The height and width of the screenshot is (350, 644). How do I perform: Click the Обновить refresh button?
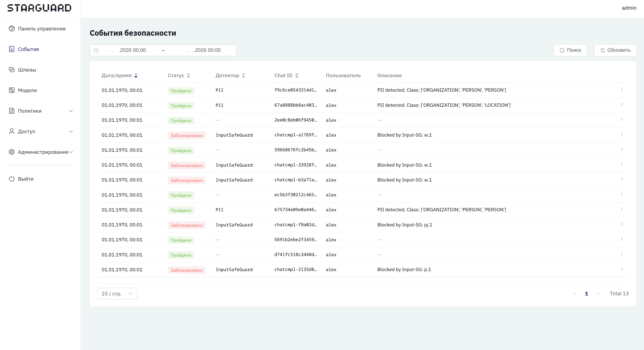615,50
